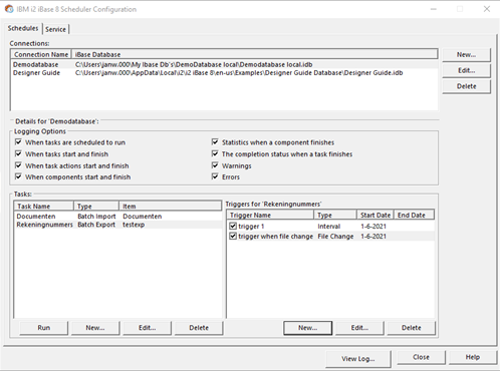Viewport: 500px width, 371px height.
Task: Run the selected task
Action: pyautogui.click(x=44, y=328)
